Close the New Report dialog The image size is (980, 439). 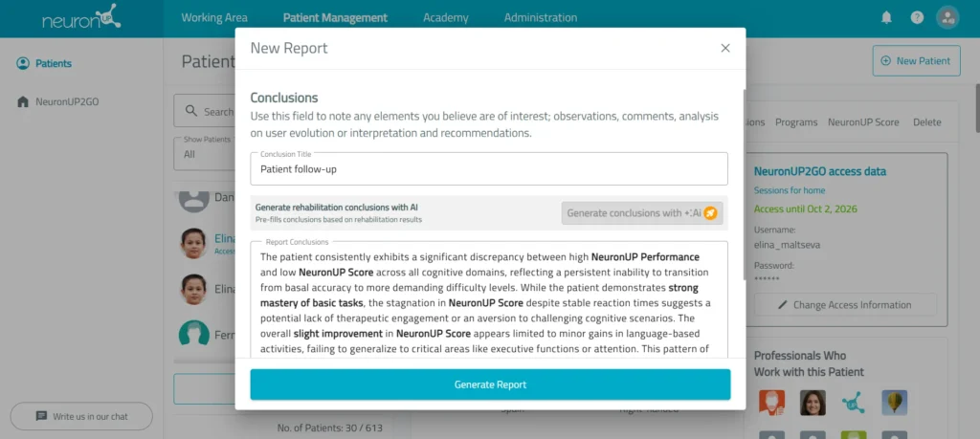tap(725, 48)
